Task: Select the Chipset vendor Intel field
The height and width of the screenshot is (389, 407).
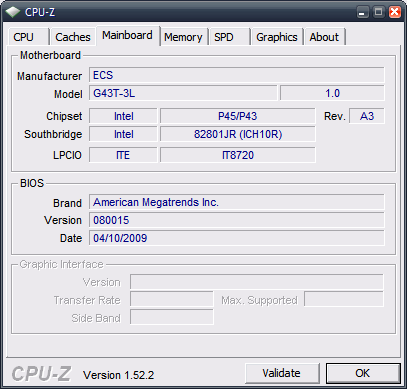Action: click(x=123, y=116)
